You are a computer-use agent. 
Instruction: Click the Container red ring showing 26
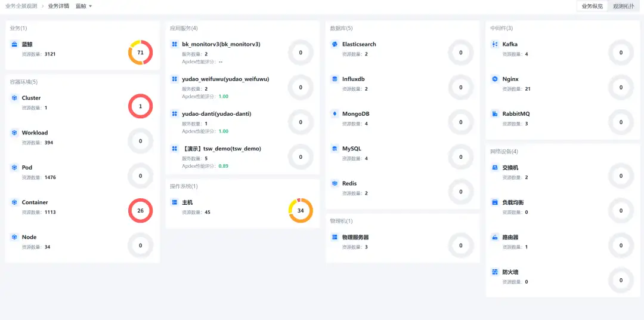pos(141,211)
